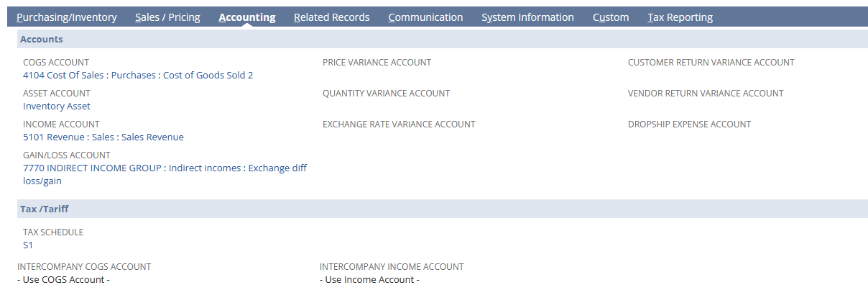
Task: Open the Tax Reporting tab
Action: (x=680, y=17)
